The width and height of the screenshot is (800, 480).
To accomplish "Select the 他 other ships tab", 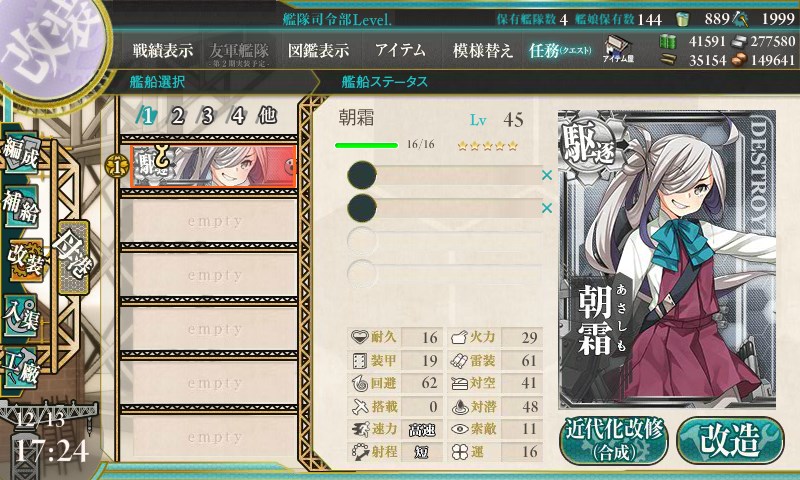I will 267,116.
